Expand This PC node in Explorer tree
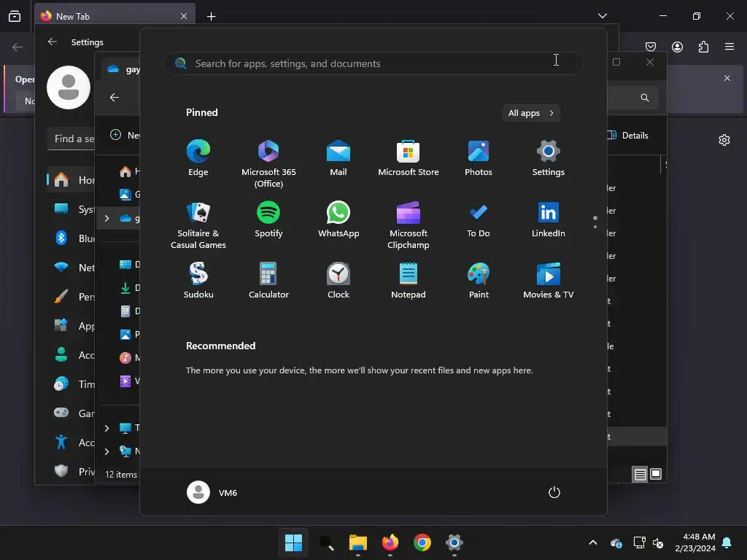 coord(107,427)
